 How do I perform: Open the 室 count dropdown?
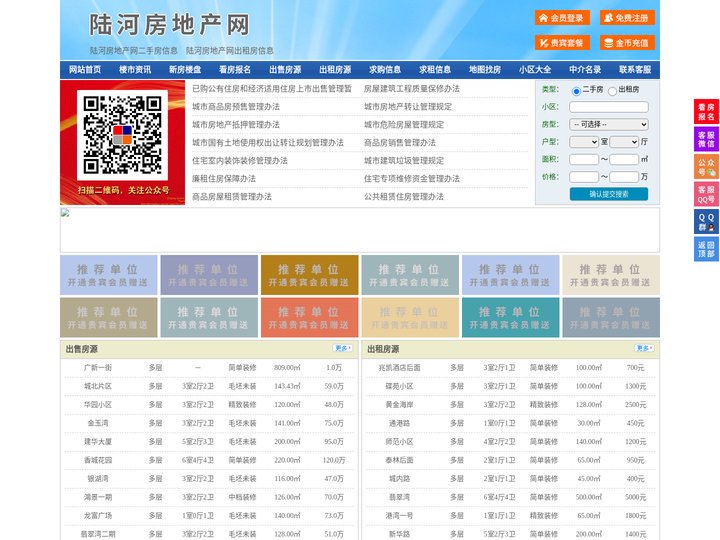584,142
